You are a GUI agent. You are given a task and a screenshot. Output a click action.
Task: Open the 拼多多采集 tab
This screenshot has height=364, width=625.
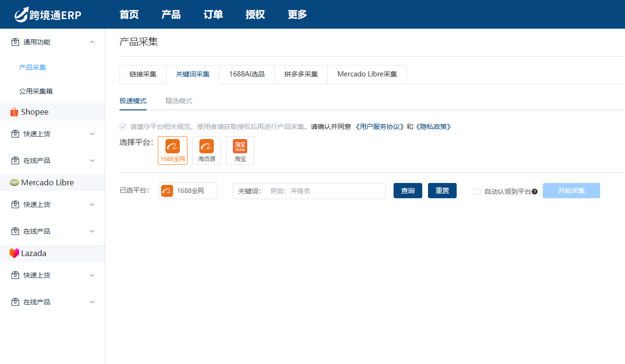301,75
